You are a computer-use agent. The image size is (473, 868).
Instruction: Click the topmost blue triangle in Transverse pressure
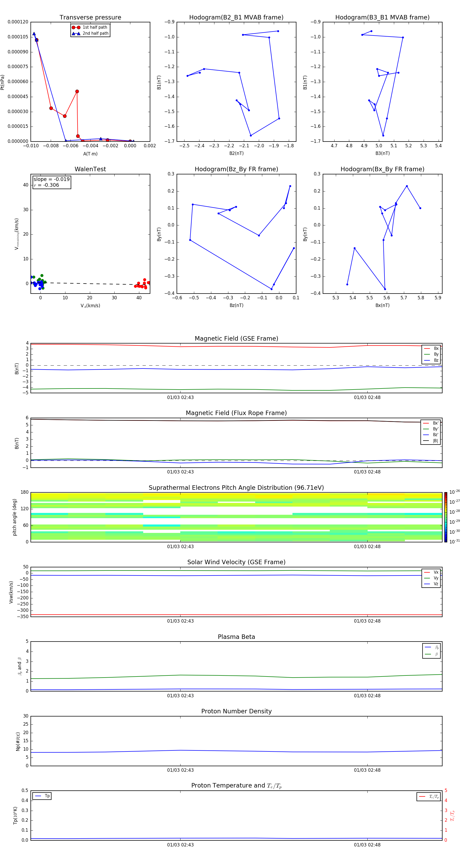tap(34, 34)
